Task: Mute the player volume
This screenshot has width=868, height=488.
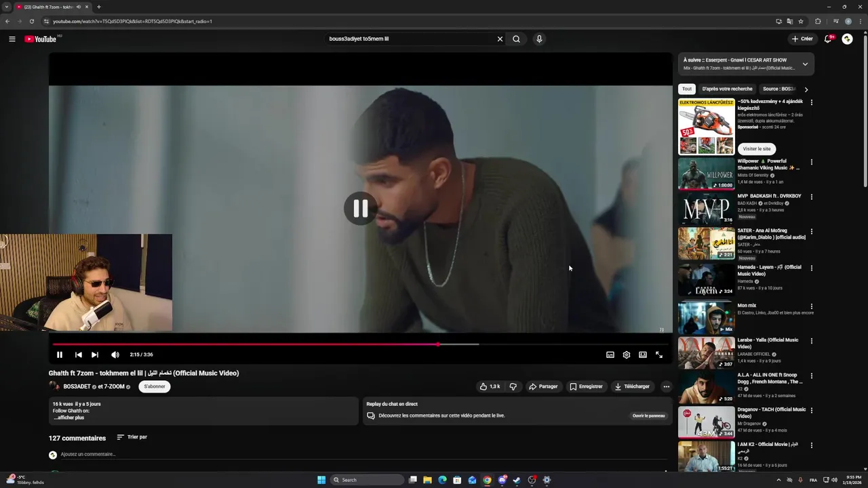Action: 115,354
